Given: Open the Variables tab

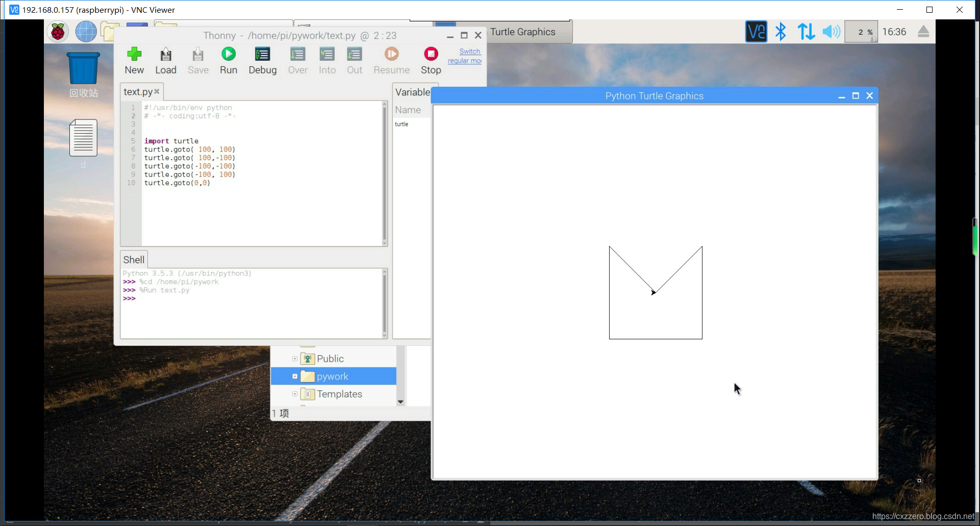Looking at the screenshot, I should tap(412, 92).
